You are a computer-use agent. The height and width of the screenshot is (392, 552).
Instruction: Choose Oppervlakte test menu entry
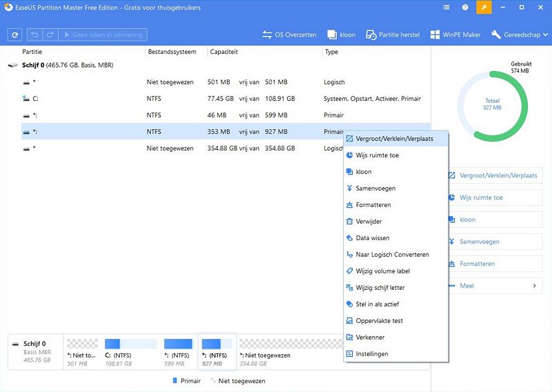click(x=395, y=321)
